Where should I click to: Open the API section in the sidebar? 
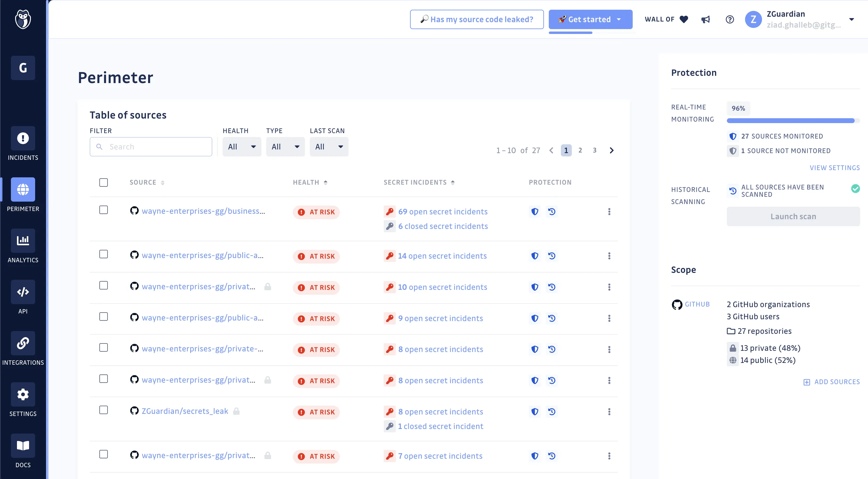(23, 297)
